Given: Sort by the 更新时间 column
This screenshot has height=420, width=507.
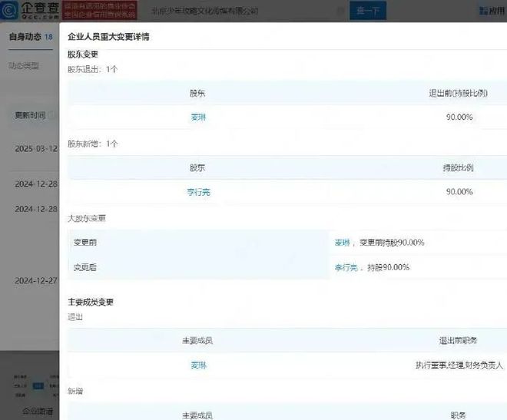Looking at the screenshot, I should click(30, 115).
